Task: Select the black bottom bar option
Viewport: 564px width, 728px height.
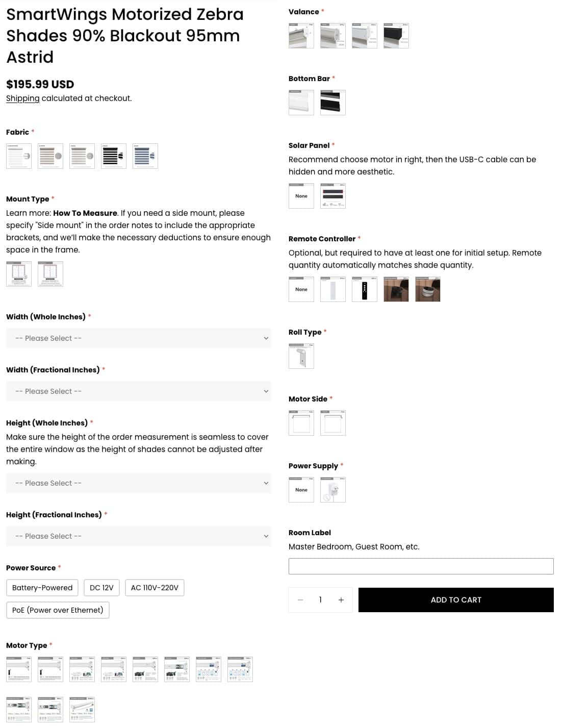Action: pyautogui.click(x=332, y=103)
